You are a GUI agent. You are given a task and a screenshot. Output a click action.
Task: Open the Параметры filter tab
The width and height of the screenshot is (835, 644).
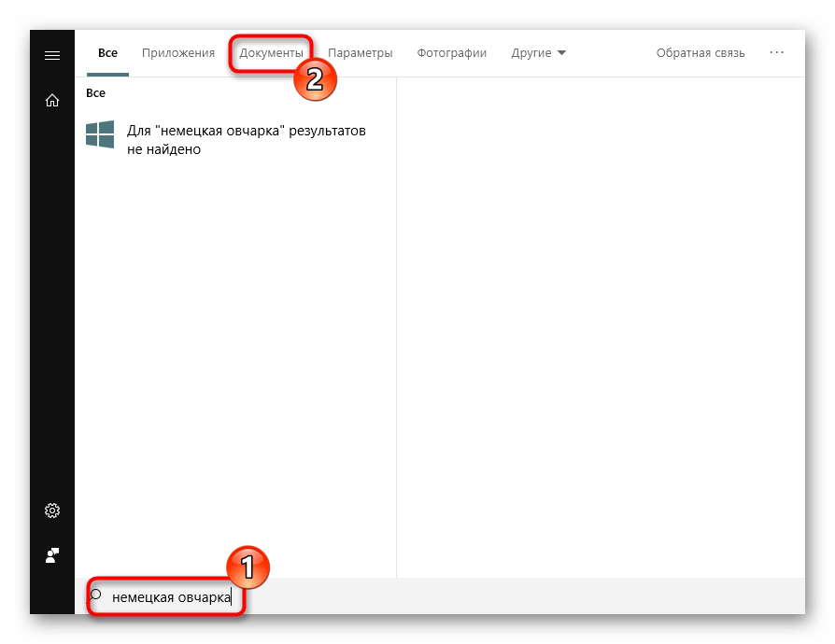(x=360, y=52)
